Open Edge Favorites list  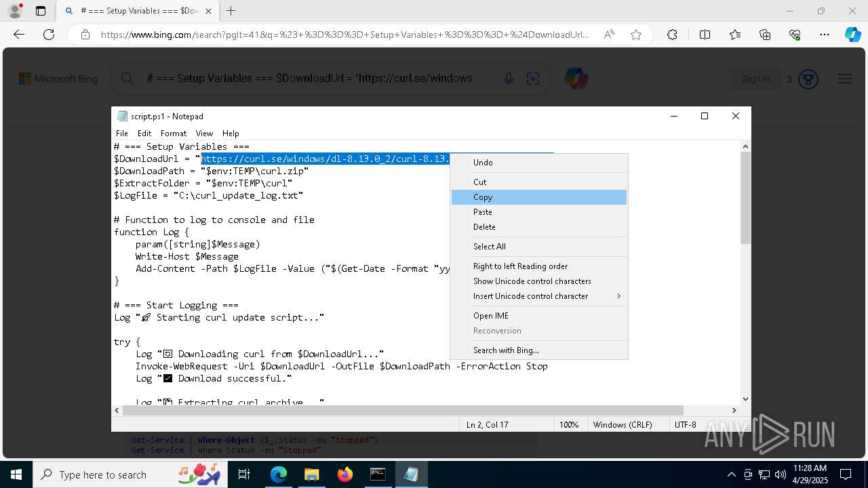point(735,35)
